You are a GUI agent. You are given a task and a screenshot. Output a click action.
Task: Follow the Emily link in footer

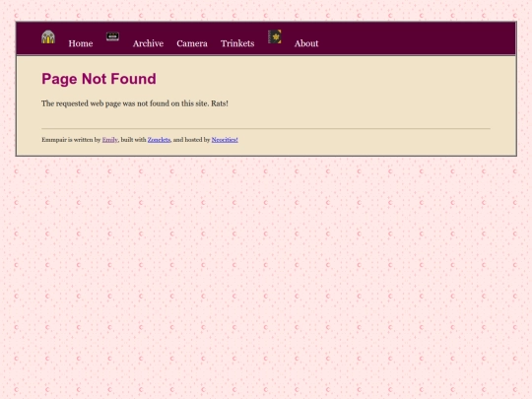(x=110, y=140)
